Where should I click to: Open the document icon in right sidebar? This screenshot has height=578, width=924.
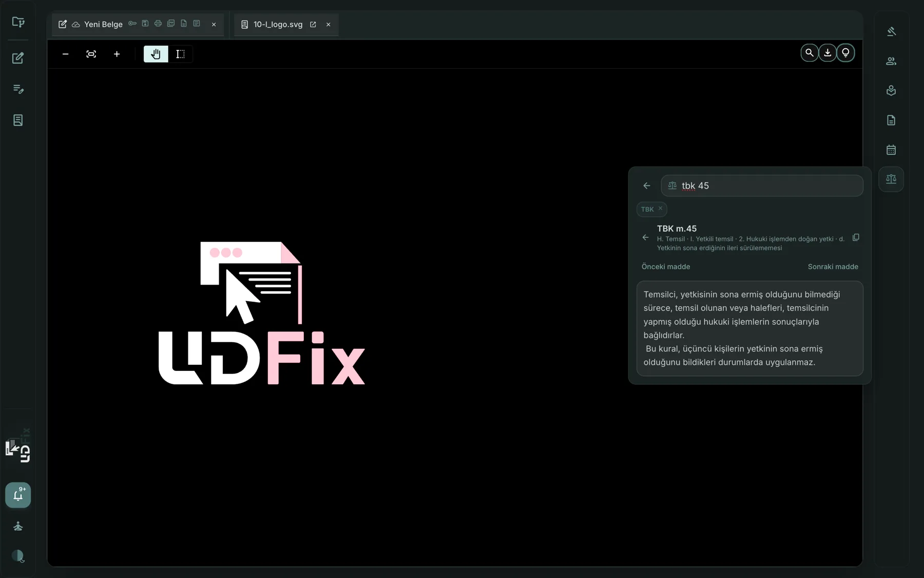(891, 120)
